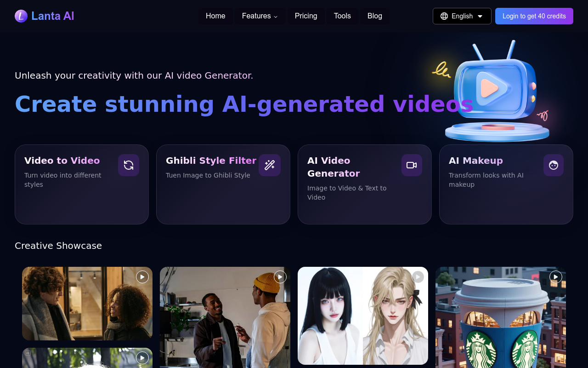Open the AI Makeup card title
This screenshot has height=368, width=588.
click(x=476, y=161)
